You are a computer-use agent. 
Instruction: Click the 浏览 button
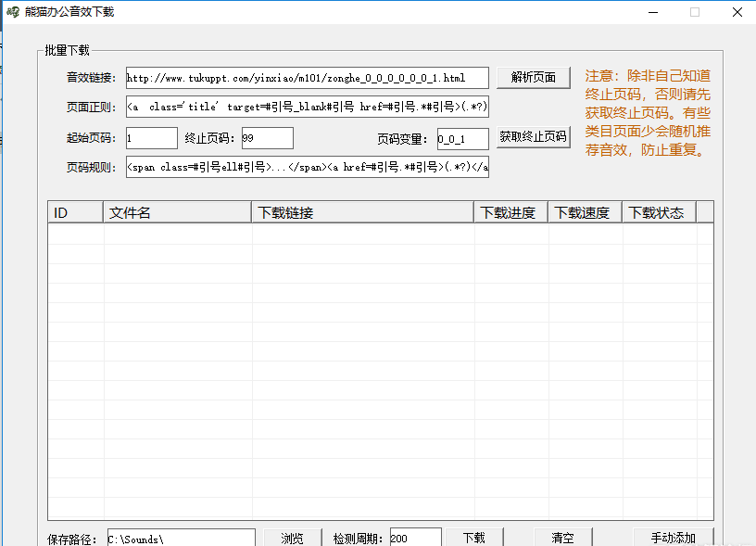tap(293, 538)
